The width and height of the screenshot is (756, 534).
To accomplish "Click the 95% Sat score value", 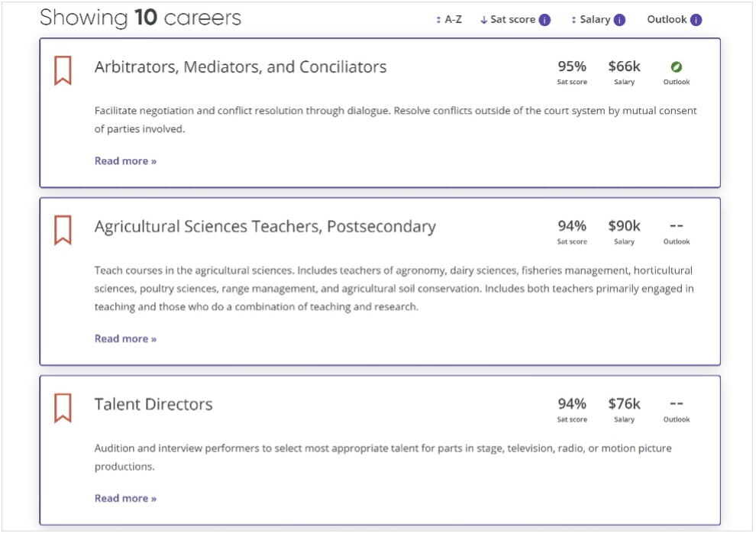I will [572, 66].
